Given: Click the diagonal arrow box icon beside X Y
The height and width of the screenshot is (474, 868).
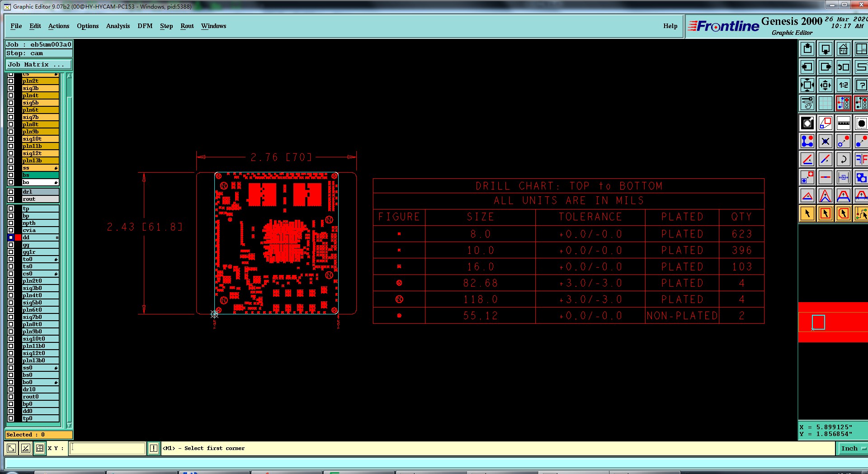Looking at the screenshot, I should click(x=11, y=448).
